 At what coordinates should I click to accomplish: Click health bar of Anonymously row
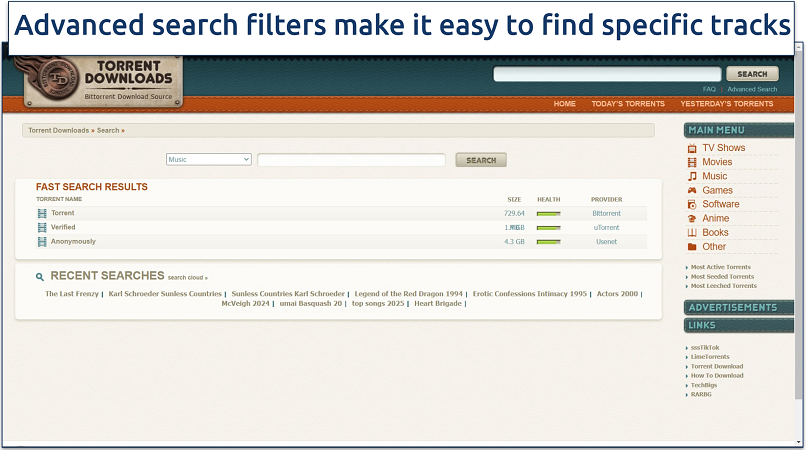(548, 242)
